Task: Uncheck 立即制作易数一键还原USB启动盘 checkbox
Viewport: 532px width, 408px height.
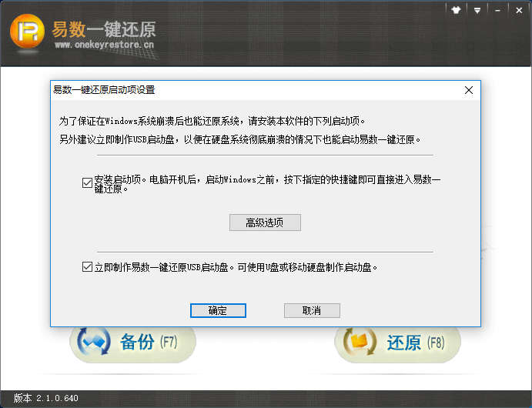Action: [87, 267]
